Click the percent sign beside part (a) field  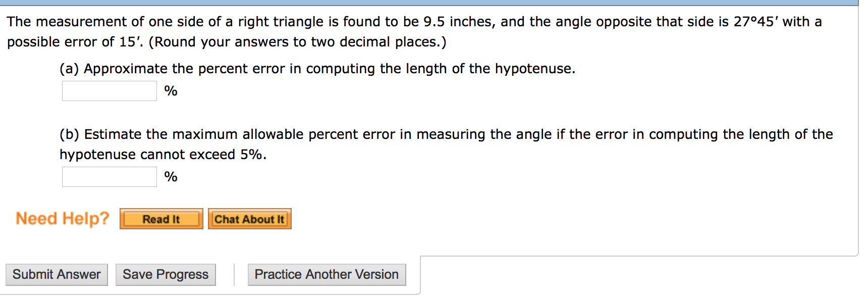pos(171,91)
